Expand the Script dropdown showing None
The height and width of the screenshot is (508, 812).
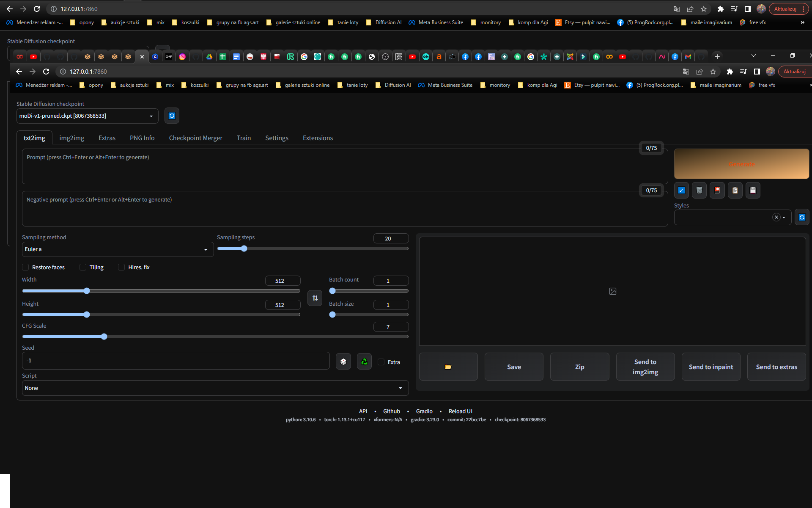tap(215, 388)
